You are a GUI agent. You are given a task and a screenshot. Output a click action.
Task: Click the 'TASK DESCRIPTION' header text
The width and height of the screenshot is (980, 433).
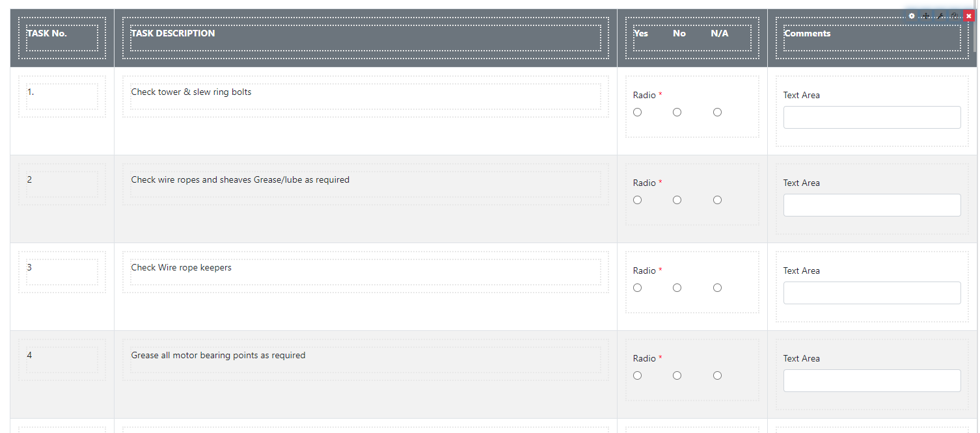173,33
